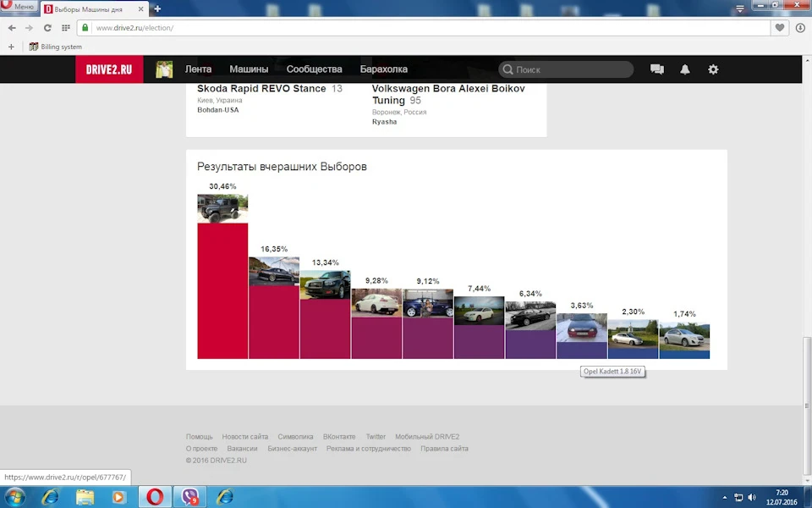Click the Вакансии footer link
Viewport: 812px width, 508px height.
coord(242,449)
